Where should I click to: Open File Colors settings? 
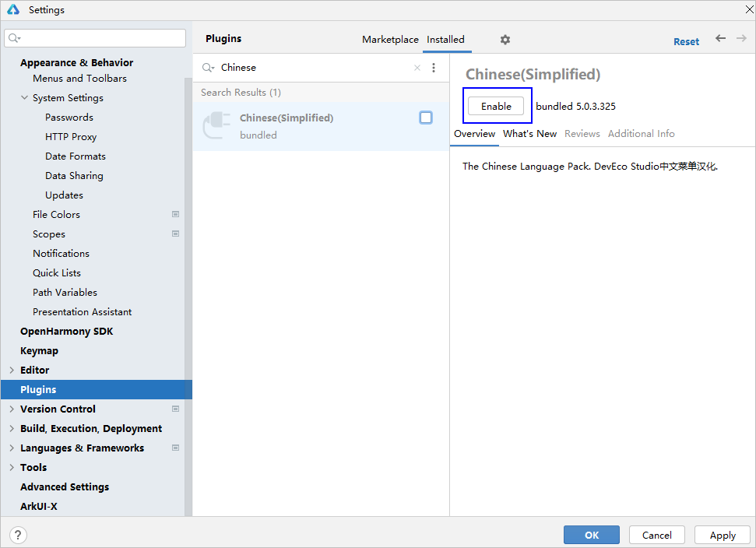pyautogui.click(x=56, y=215)
